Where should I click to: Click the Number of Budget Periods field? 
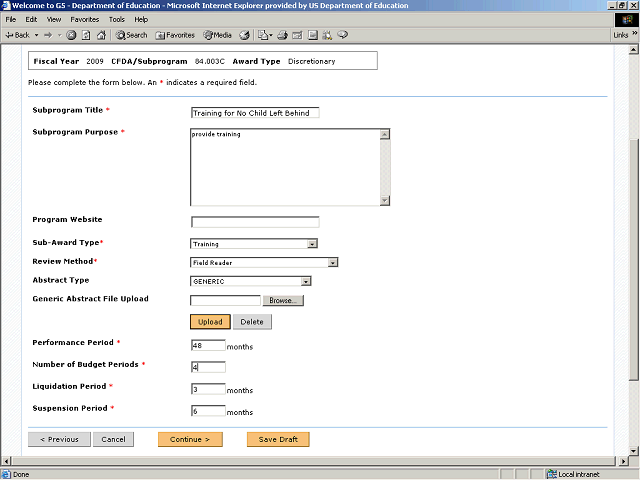(x=208, y=367)
